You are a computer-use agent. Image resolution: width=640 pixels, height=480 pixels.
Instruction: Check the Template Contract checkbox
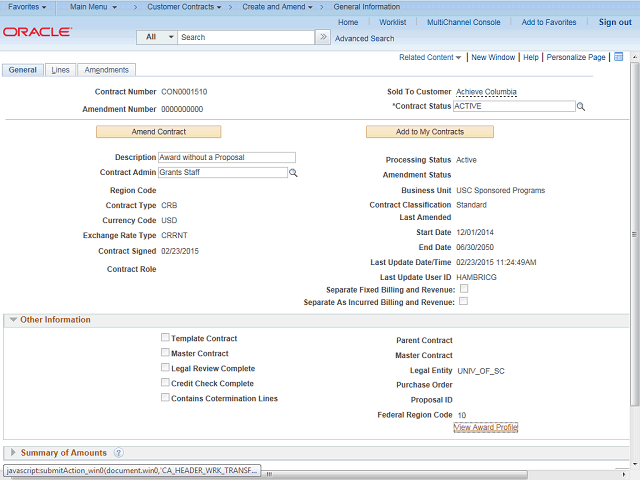click(x=165, y=339)
